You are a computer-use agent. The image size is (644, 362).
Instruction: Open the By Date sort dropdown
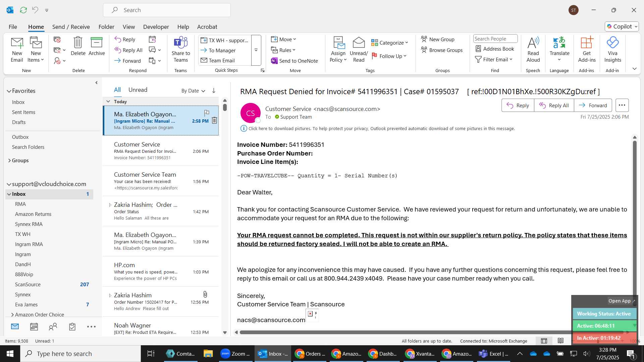(x=193, y=91)
